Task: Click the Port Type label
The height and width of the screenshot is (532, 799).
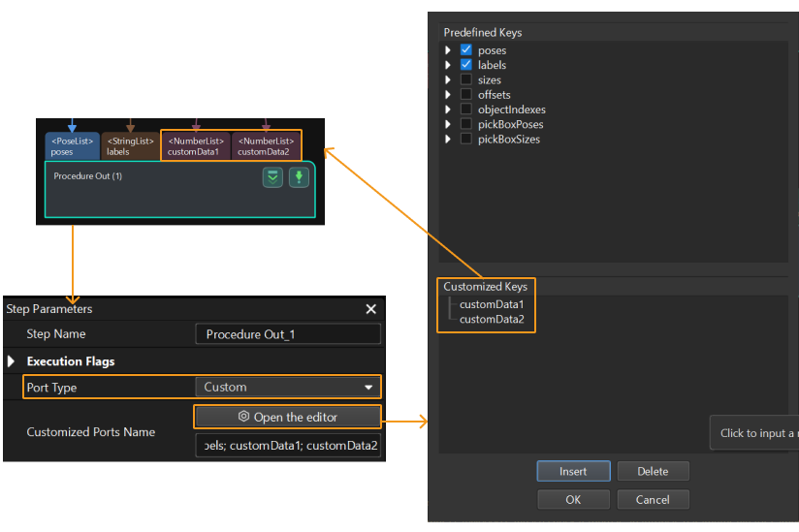Action: (51, 388)
